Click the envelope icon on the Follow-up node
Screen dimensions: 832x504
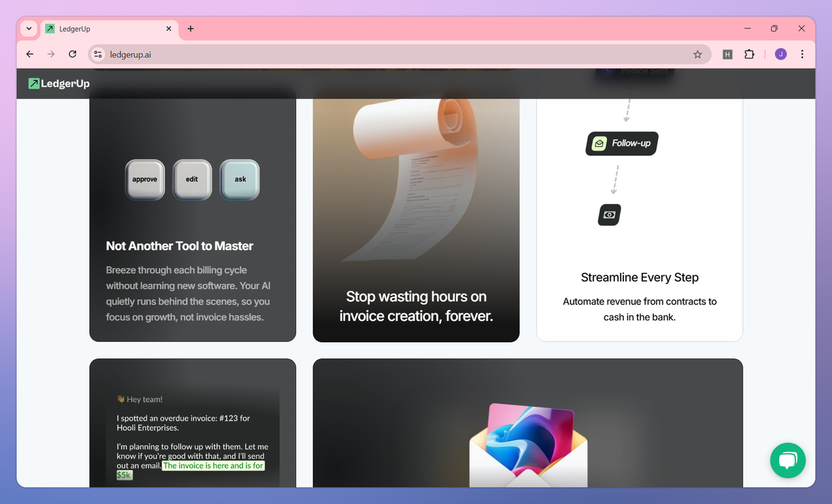600,144
